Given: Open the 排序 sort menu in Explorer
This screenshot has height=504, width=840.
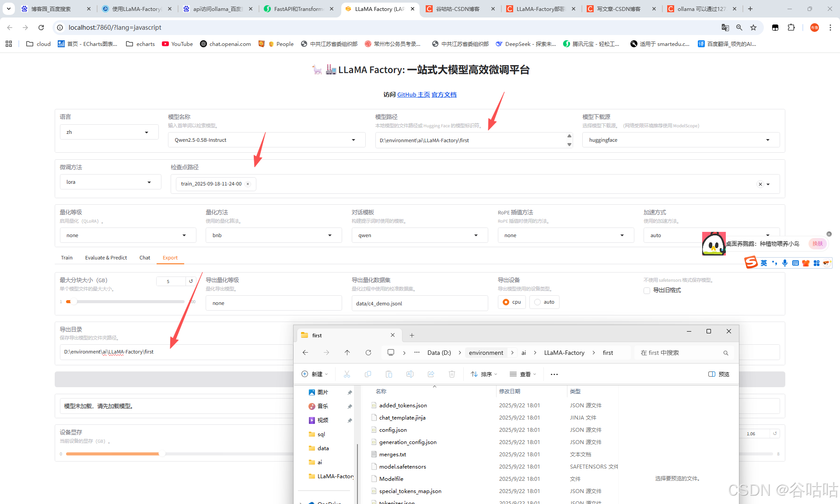Looking at the screenshot, I should [x=484, y=374].
